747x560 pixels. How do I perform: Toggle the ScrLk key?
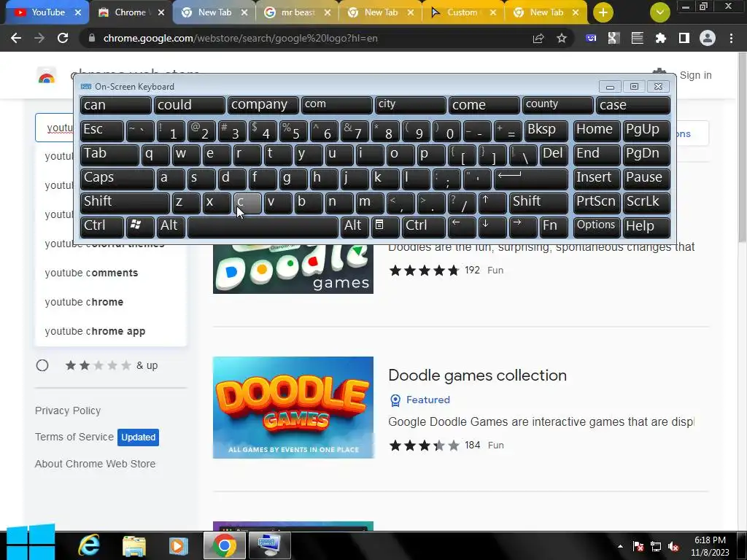646,203
